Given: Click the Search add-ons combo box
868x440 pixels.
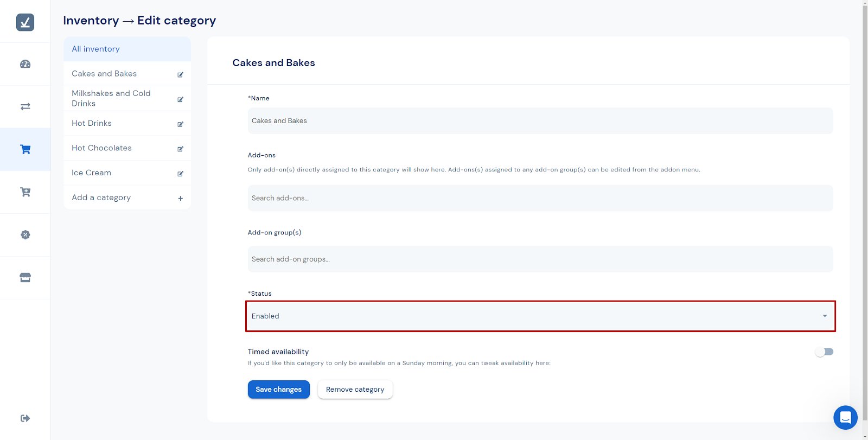Looking at the screenshot, I should point(540,198).
